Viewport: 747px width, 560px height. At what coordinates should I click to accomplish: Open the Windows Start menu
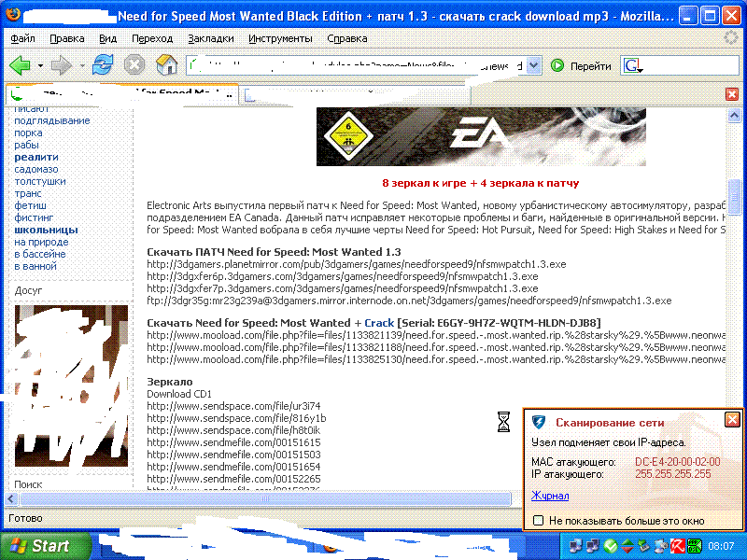click(44, 546)
